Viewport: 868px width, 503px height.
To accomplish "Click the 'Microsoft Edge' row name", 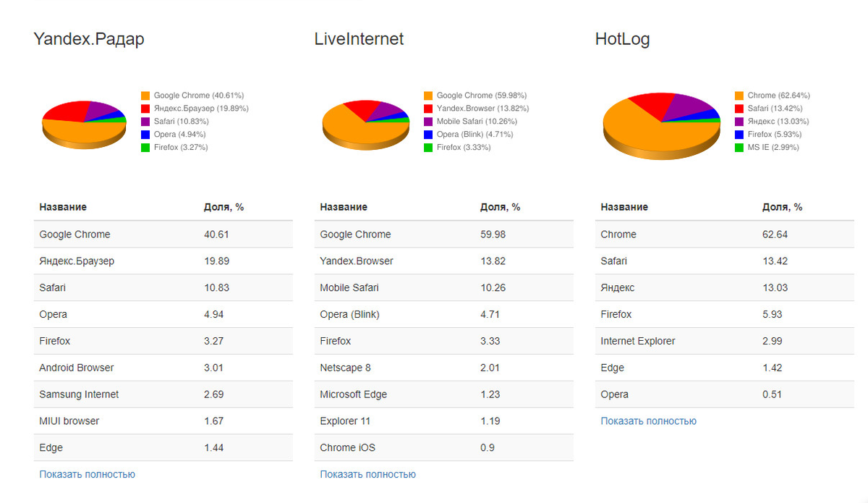I will pyautogui.click(x=353, y=394).
